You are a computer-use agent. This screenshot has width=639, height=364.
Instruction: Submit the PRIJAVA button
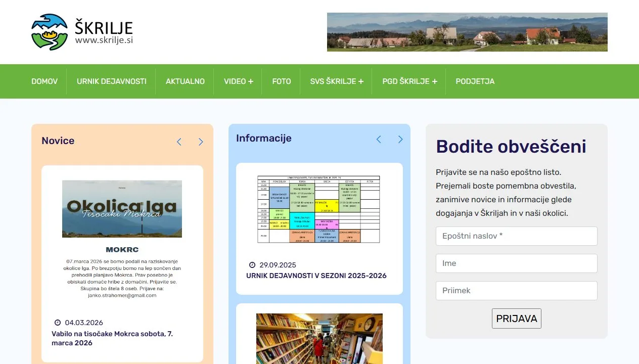click(516, 318)
